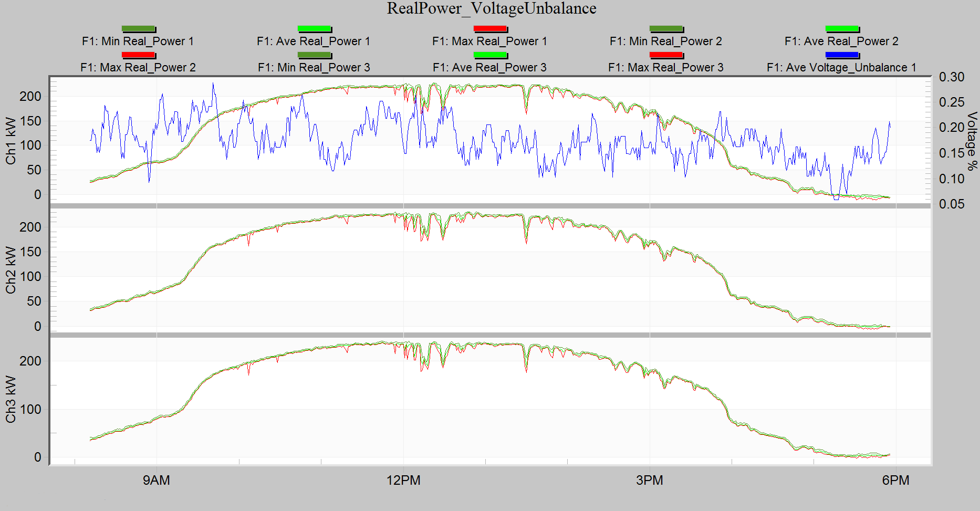980x511 pixels.
Task: Click the 9AM time axis label
Action: (157, 481)
